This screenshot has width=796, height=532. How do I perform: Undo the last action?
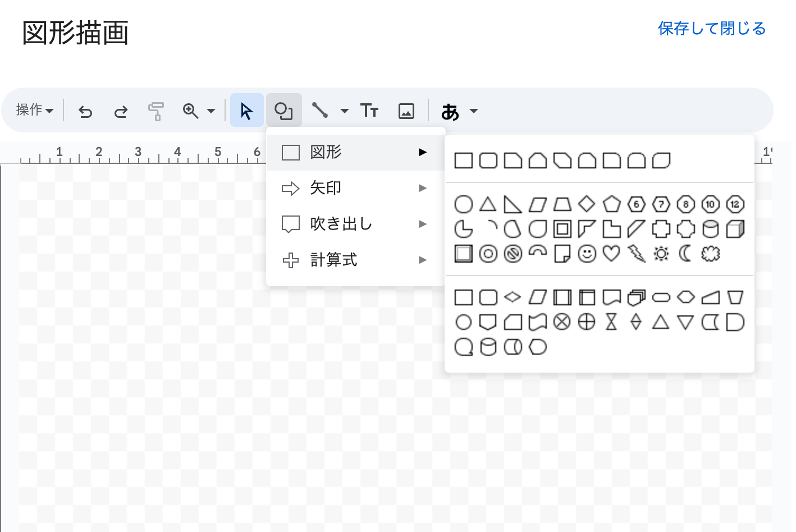coord(85,111)
